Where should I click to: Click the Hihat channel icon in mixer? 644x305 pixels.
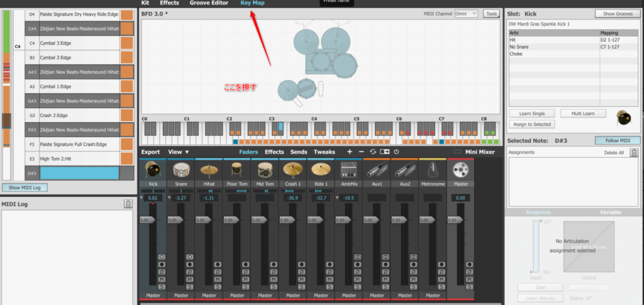click(x=209, y=170)
